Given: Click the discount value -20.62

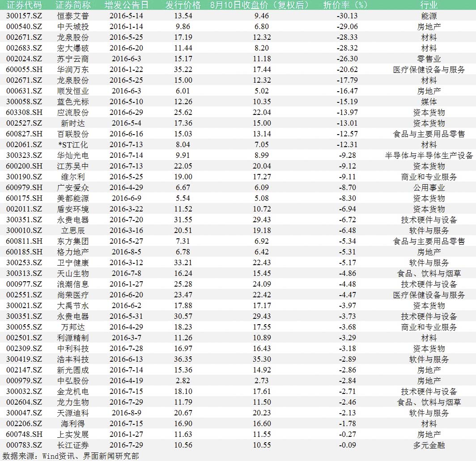Looking at the screenshot, I should click(347, 69).
